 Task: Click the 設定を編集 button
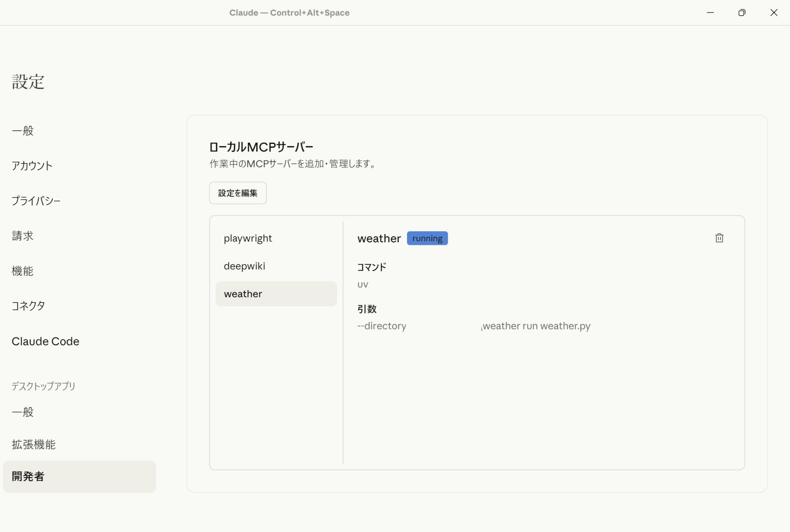[x=238, y=193]
